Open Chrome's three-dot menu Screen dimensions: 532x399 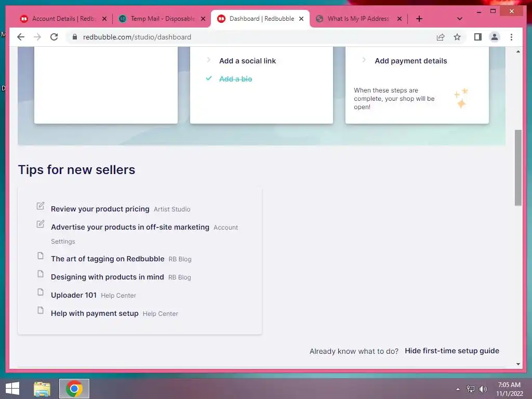point(511,37)
